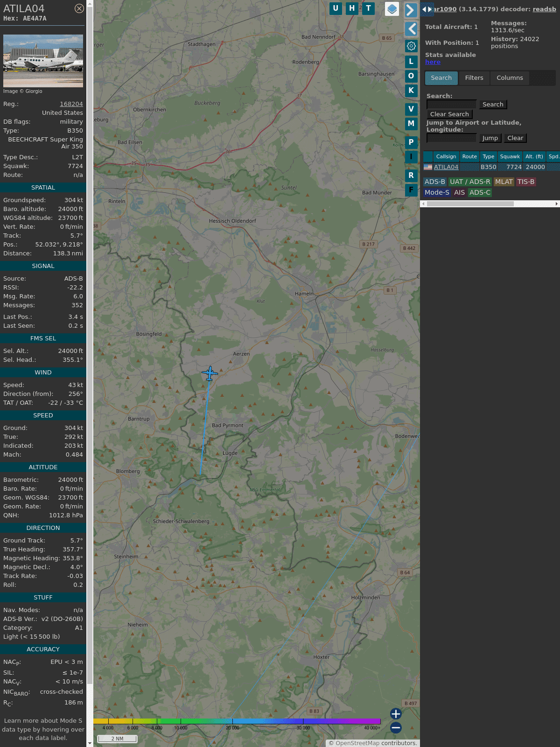Select the ATILA04 aircraft icon on map
Screen dimensions: 560x747
(x=210, y=373)
